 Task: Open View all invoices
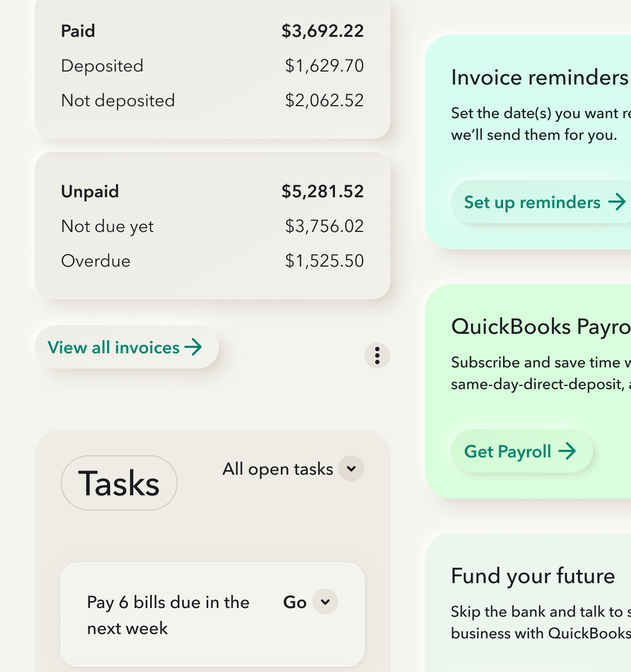tap(127, 347)
